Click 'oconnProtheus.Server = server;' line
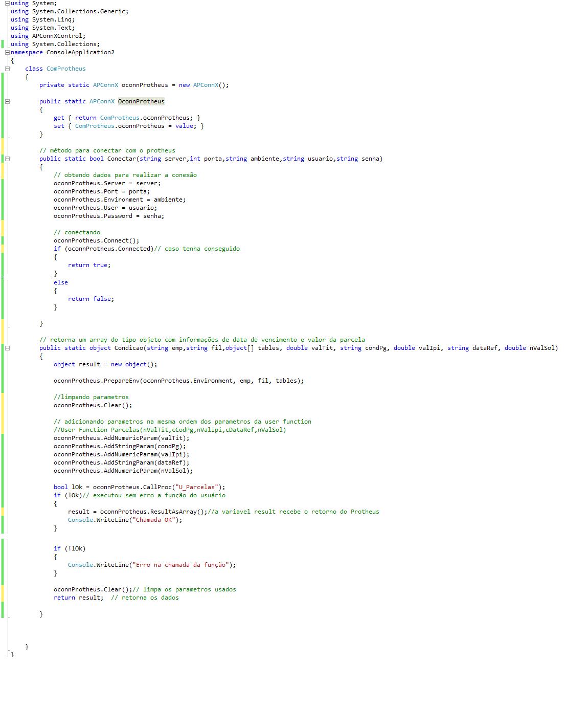The height and width of the screenshot is (728, 565). coord(107,183)
